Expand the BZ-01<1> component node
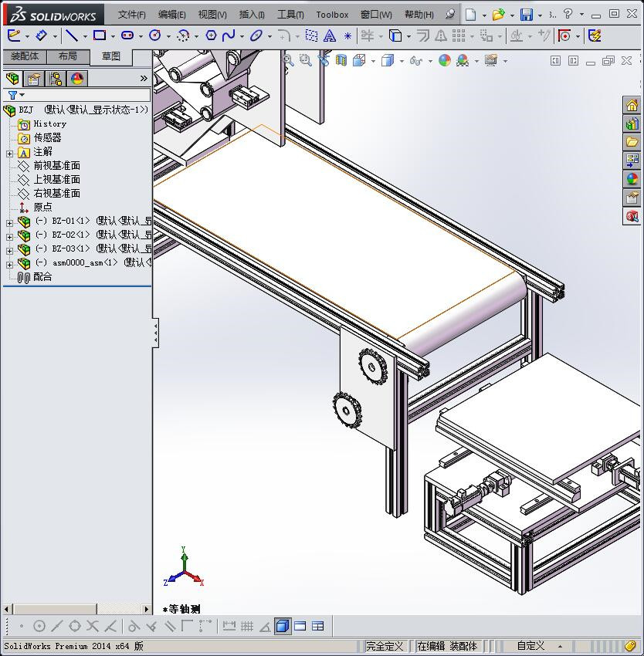 tap(9, 221)
